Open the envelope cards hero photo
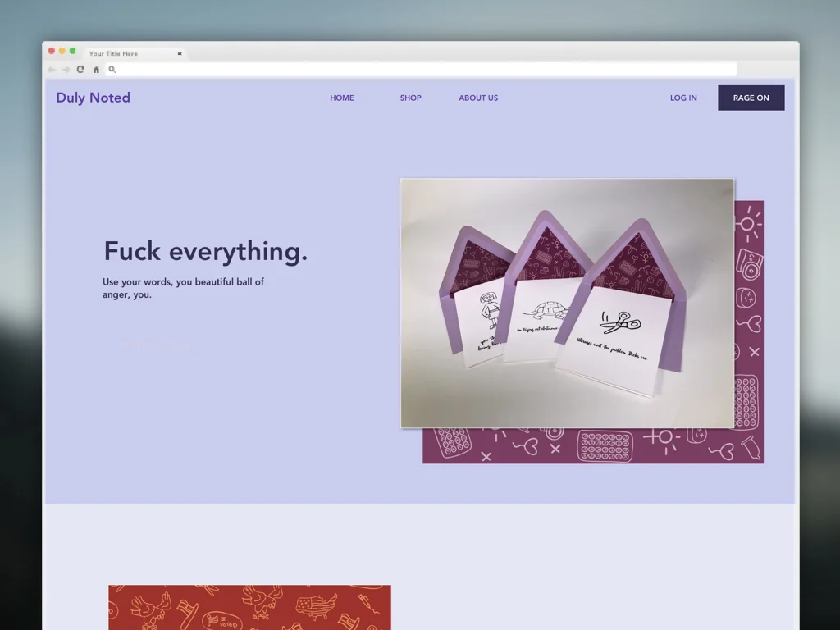The image size is (840, 630). tap(568, 304)
